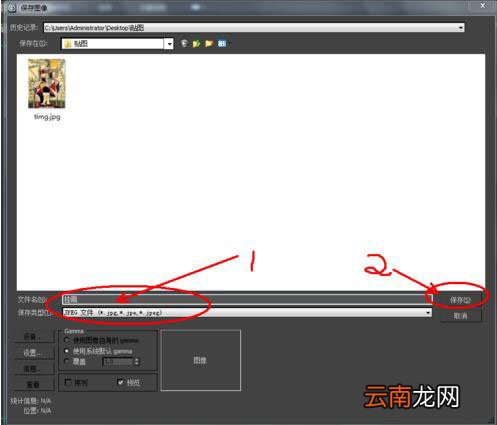497x425 pixels.
Task: Expand the history path dropdown
Action: pyautogui.click(x=461, y=28)
